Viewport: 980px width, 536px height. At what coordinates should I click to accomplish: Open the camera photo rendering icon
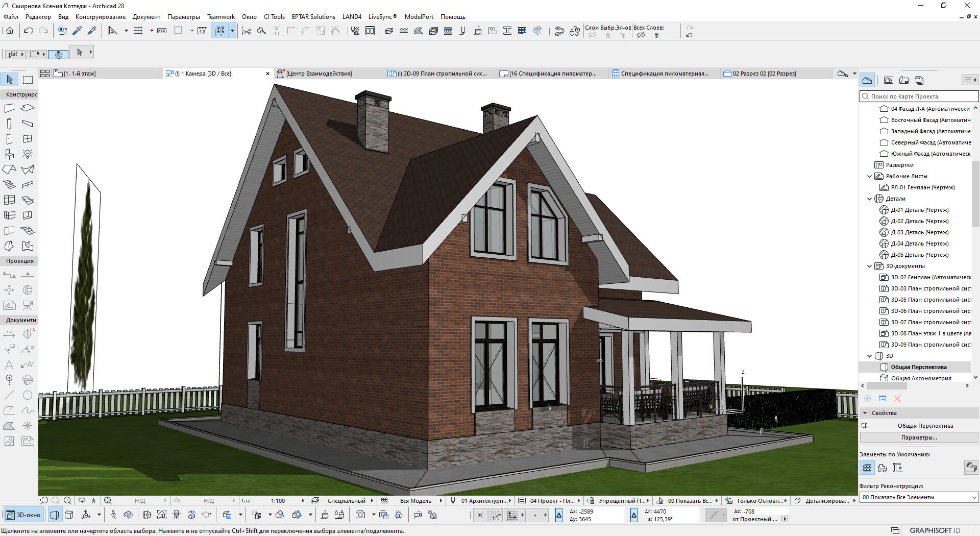click(360, 515)
